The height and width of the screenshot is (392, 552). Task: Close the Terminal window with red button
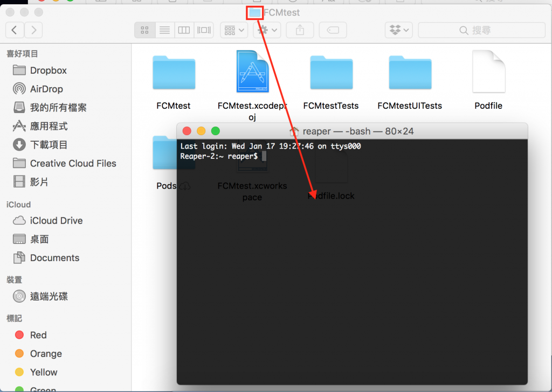click(187, 131)
